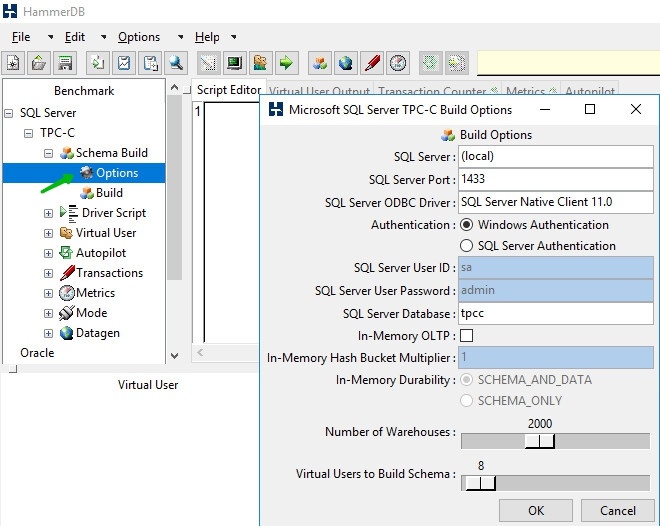Click the virtual users people toolbar icon
The height and width of the screenshot is (526, 660).
[x=261, y=63]
